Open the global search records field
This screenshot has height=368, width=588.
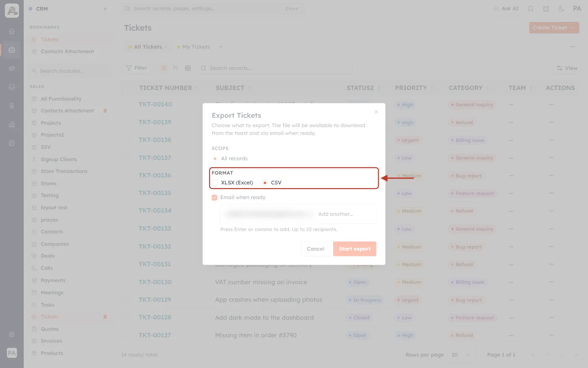point(212,9)
